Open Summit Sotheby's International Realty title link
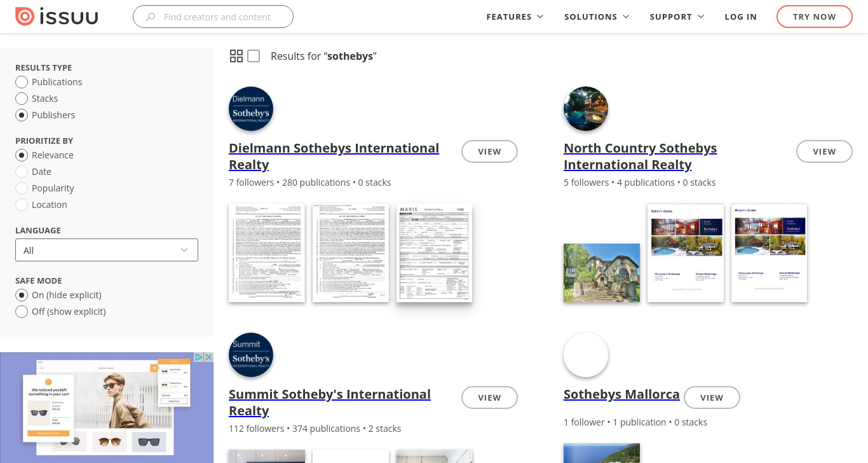This screenshot has width=868, height=463. (x=330, y=403)
